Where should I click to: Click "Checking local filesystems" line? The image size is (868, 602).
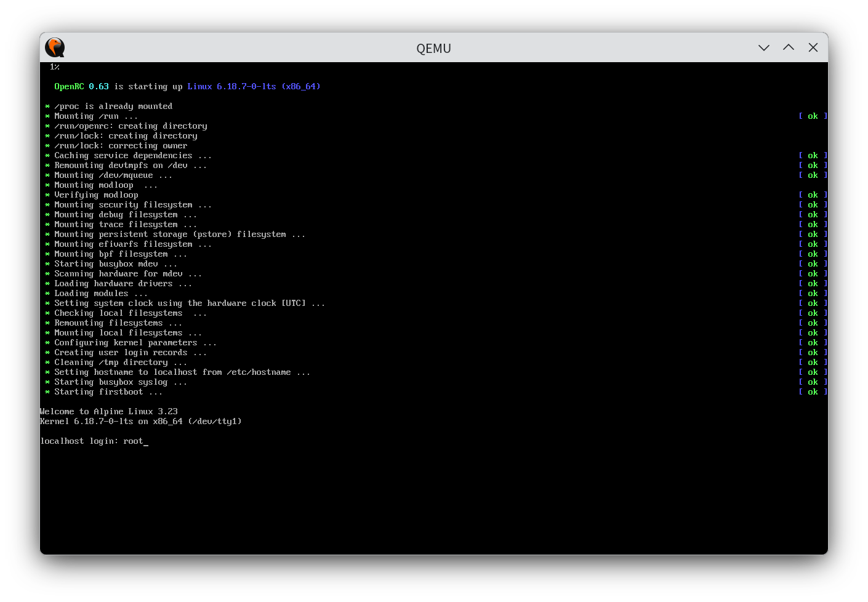pyautogui.click(x=131, y=313)
